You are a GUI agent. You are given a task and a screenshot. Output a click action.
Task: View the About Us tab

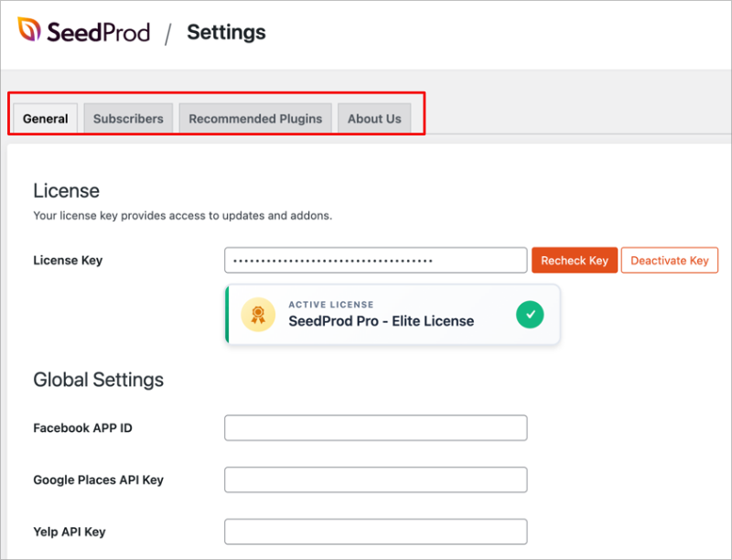tap(374, 118)
